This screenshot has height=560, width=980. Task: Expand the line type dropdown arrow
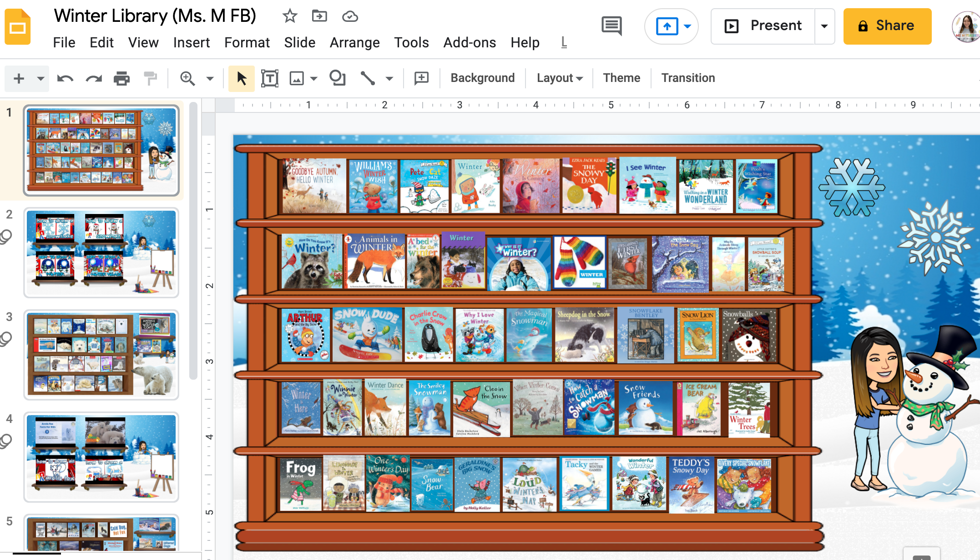[x=389, y=79]
